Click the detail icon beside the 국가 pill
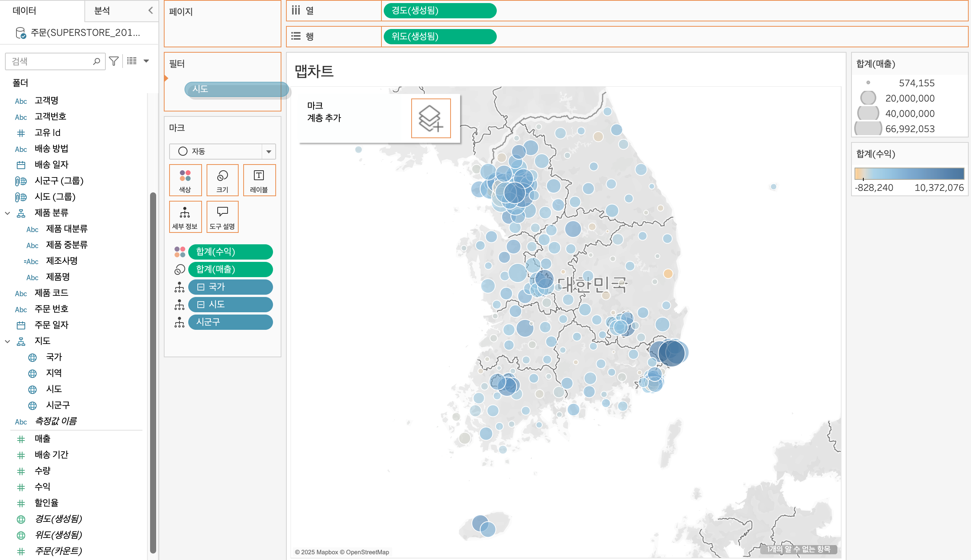Image resolution: width=971 pixels, height=560 pixels. coord(180,287)
